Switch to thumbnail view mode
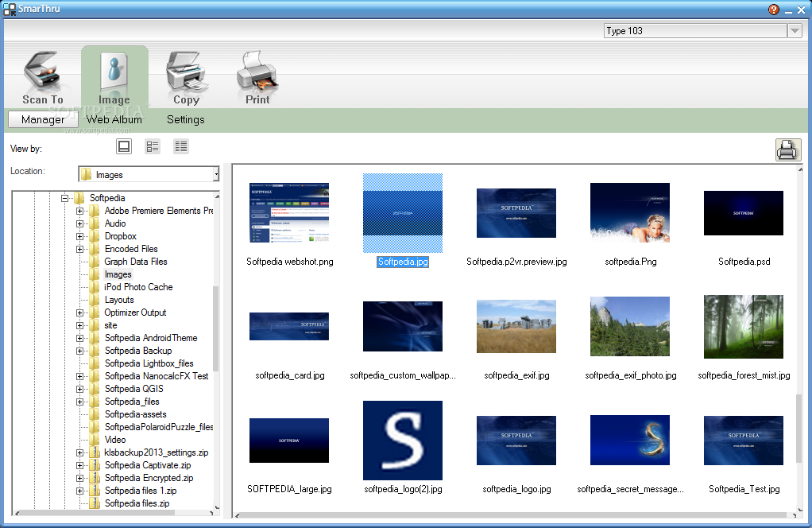 pyautogui.click(x=124, y=146)
